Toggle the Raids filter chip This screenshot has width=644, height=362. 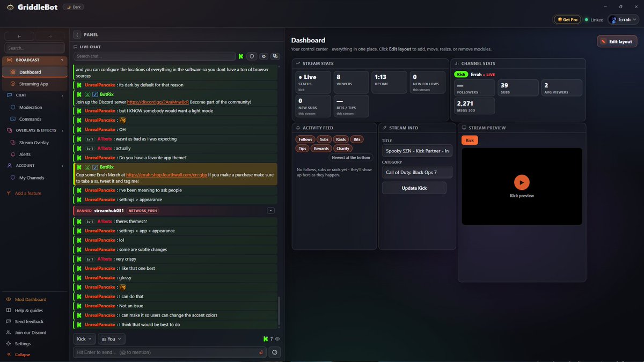click(x=341, y=139)
